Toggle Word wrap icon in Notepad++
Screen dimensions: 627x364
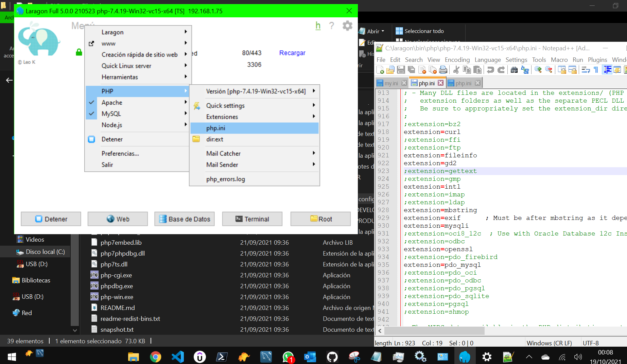pyautogui.click(x=586, y=70)
